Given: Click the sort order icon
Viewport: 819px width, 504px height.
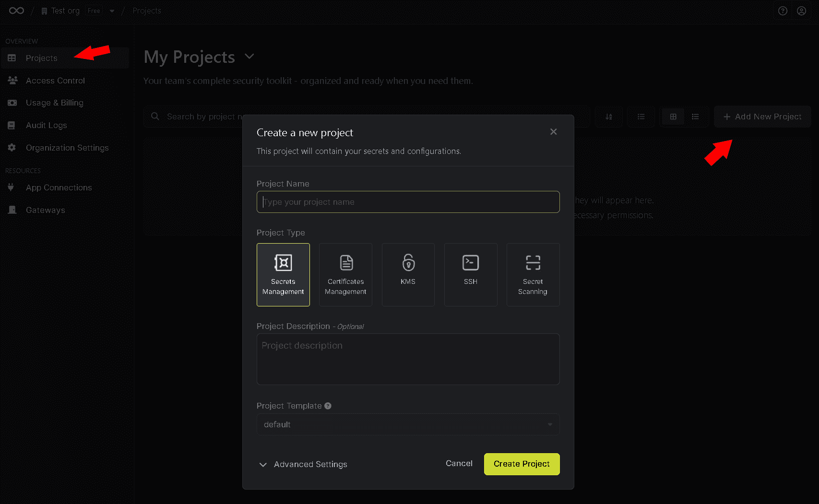Looking at the screenshot, I should coord(609,117).
